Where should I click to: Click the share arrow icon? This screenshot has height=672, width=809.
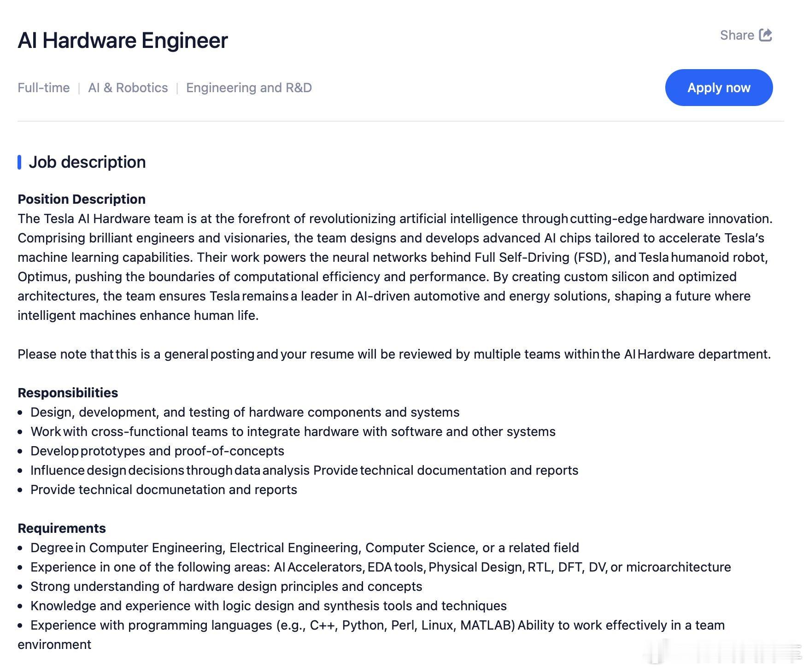tap(765, 35)
